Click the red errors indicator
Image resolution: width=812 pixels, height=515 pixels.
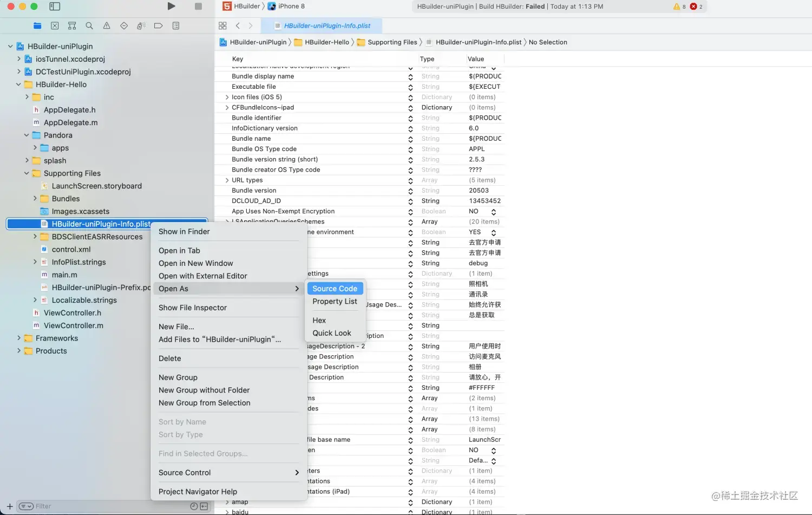(696, 6)
